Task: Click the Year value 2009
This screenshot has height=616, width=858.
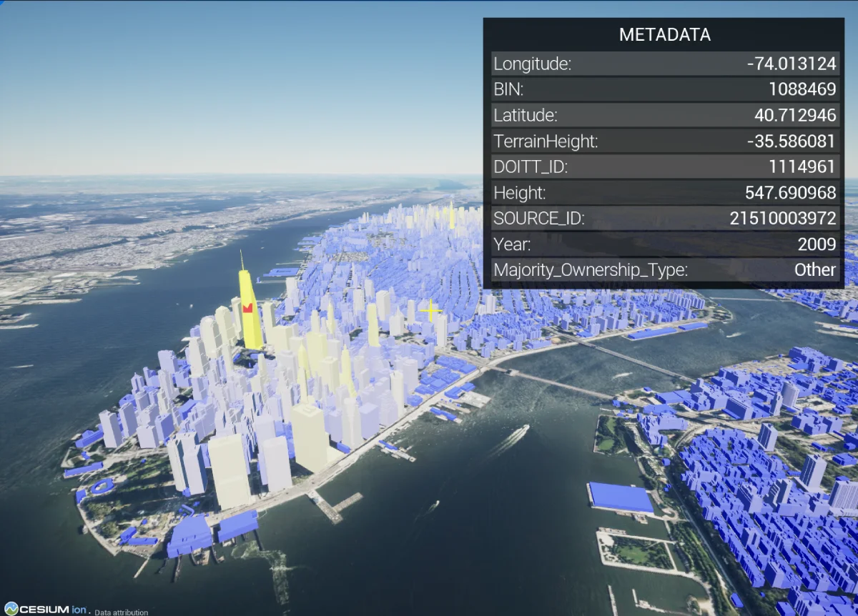Action: tap(817, 244)
